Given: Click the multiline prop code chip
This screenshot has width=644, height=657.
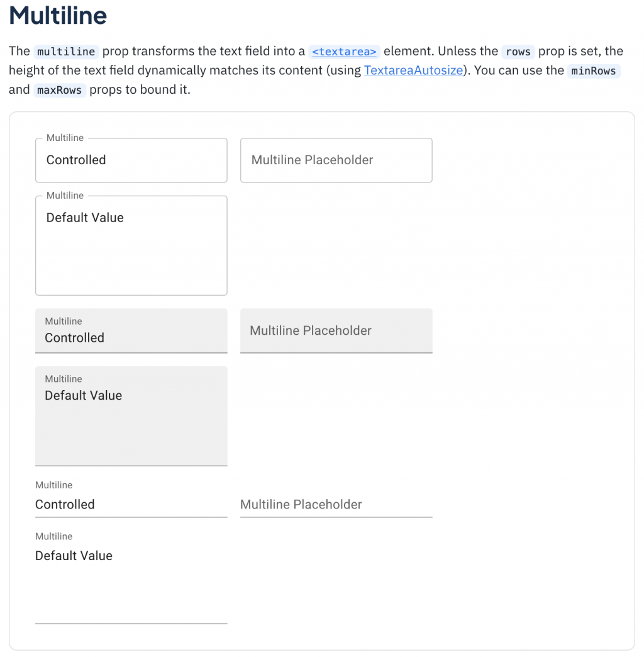Looking at the screenshot, I should (66, 52).
